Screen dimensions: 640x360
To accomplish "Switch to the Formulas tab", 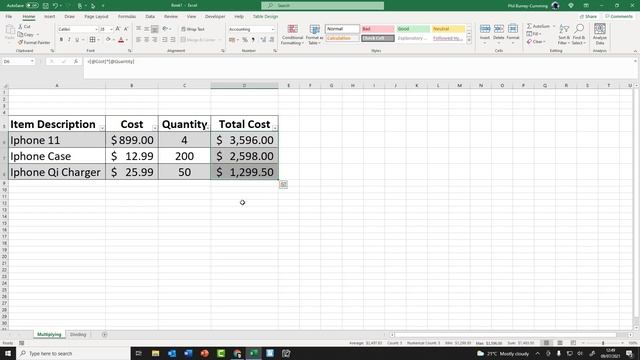I will (x=127, y=16).
